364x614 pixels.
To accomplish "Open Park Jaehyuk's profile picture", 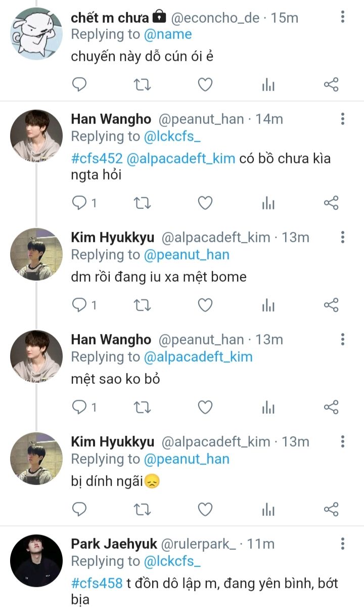I will [x=36, y=560].
